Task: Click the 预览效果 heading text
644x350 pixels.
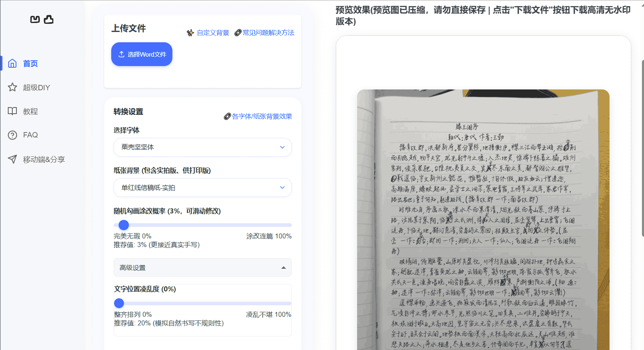Action: coord(483,16)
